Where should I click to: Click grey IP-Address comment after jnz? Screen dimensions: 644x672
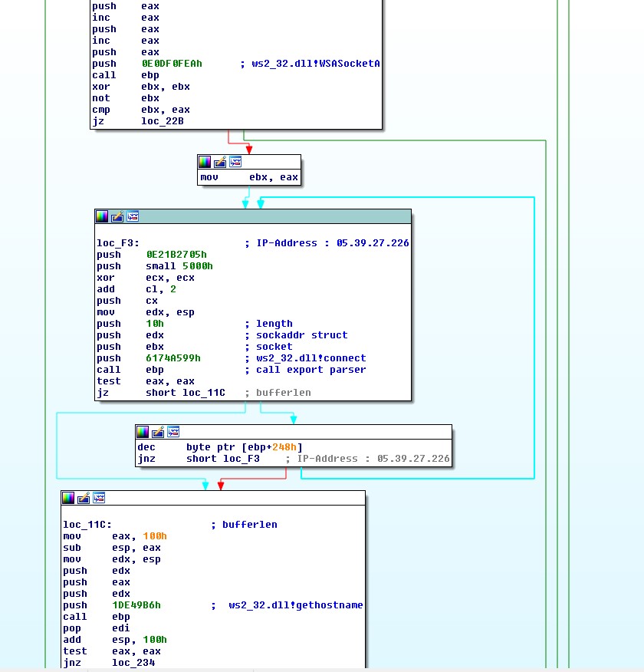[368, 459]
